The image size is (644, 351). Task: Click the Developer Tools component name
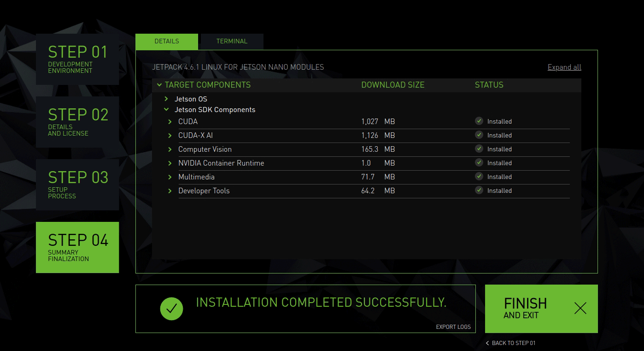coord(204,191)
